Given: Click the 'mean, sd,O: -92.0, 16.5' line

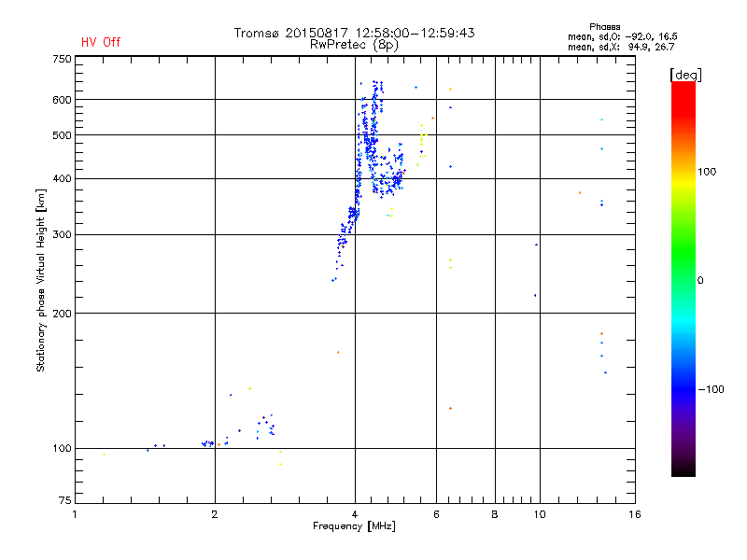Looking at the screenshot, I should (622, 36).
